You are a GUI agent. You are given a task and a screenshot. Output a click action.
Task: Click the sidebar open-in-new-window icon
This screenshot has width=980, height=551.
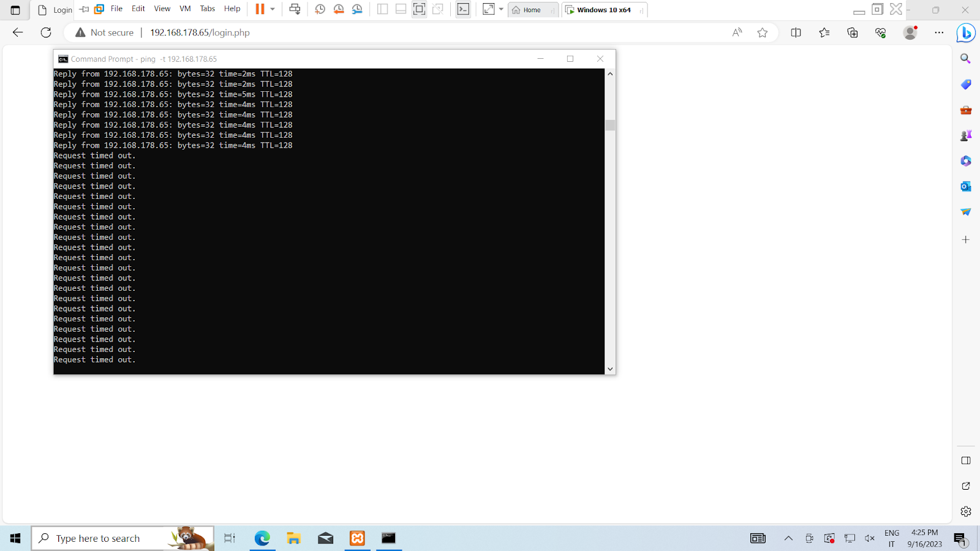point(966,486)
